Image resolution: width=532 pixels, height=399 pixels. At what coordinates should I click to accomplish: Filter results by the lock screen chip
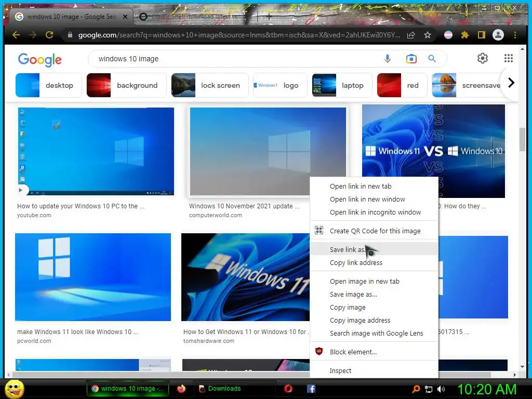[210, 85]
